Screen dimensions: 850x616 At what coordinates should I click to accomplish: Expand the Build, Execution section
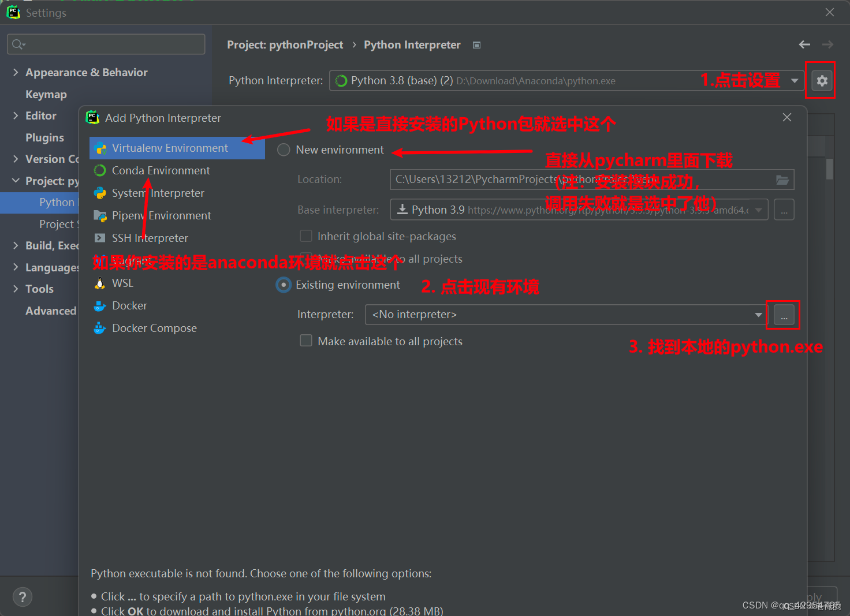click(16, 245)
